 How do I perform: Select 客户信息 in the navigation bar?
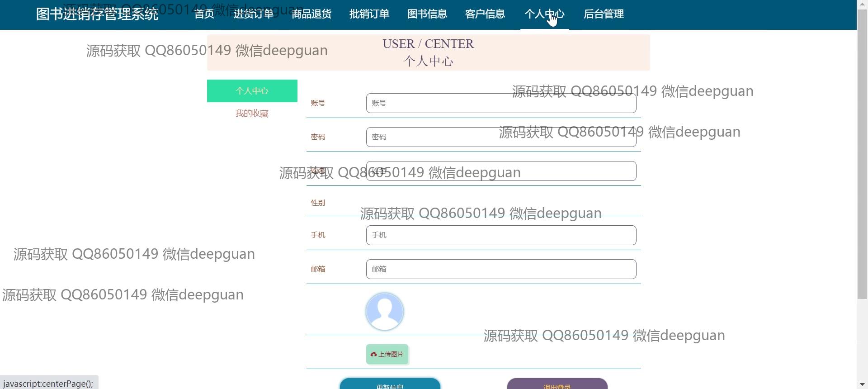pos(485,14)
